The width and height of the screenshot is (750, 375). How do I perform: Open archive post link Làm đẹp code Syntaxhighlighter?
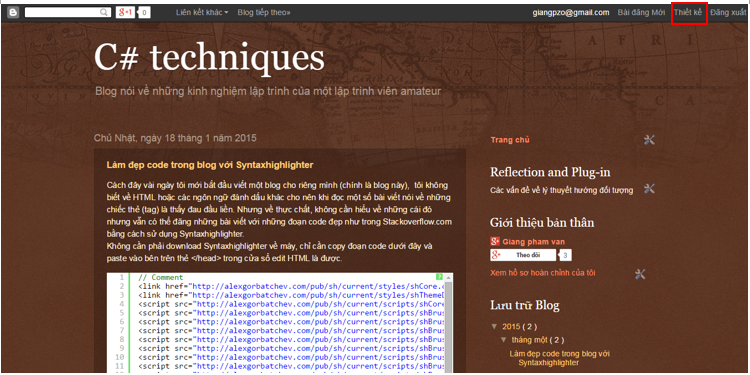(559, 358)
